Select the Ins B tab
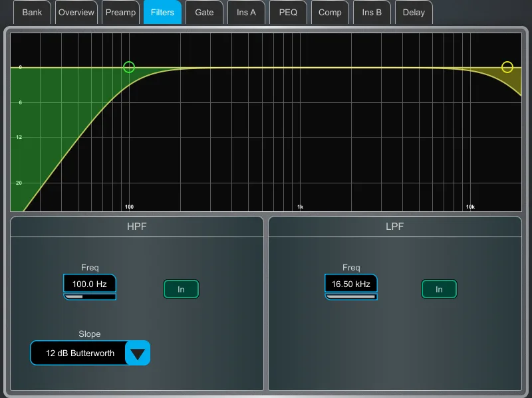532x398 pixels. [372, 12]
